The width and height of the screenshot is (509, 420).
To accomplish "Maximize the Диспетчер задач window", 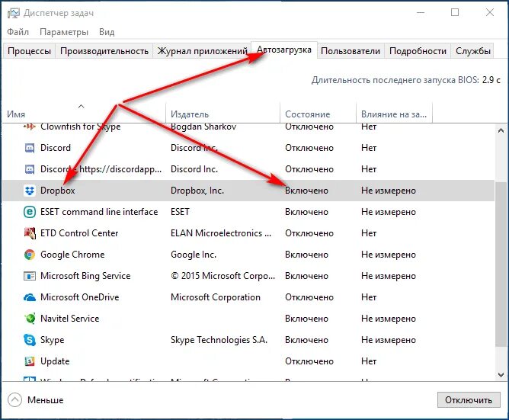I will [x=455, y=13].
